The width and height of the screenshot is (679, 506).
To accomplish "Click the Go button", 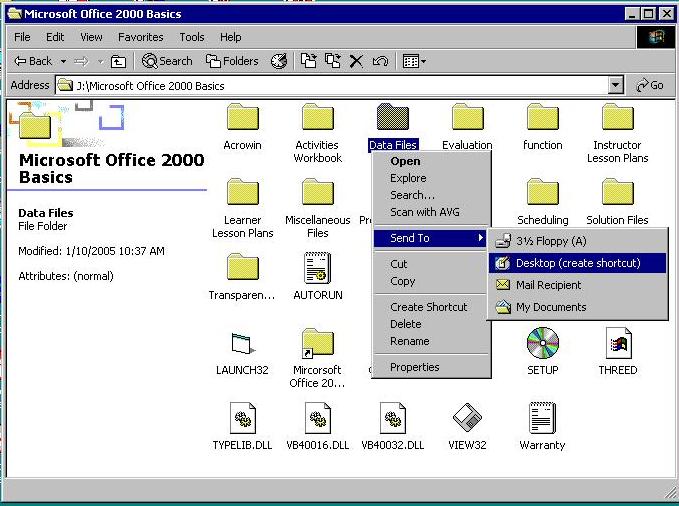I will click(650, 85).
